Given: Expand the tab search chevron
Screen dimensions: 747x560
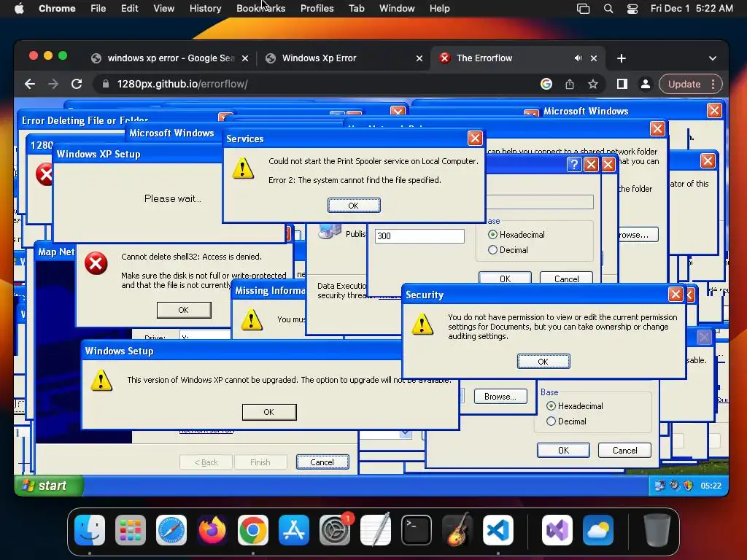Looking at the screenshot, I should pos(712,58).
